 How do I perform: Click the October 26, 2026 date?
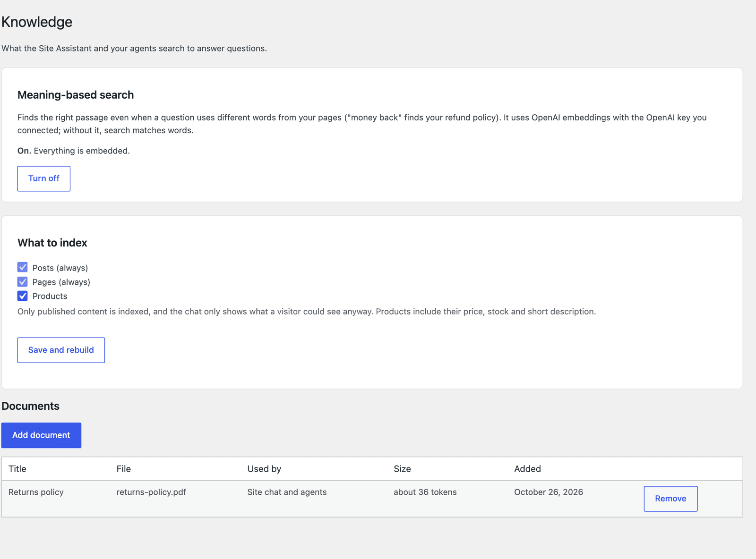549,492
